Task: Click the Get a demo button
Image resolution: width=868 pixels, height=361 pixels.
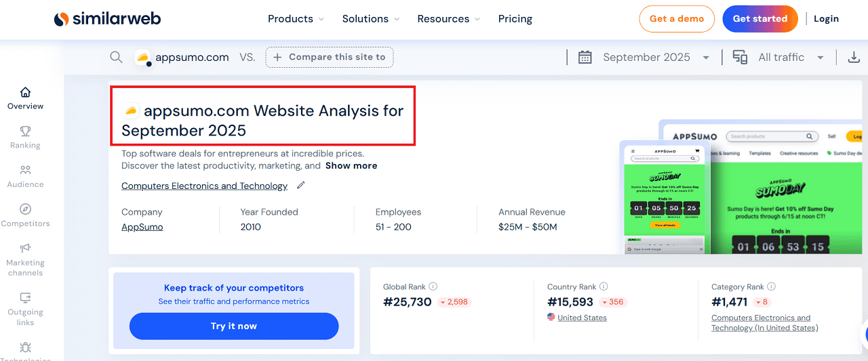Action: coord(677,19)
